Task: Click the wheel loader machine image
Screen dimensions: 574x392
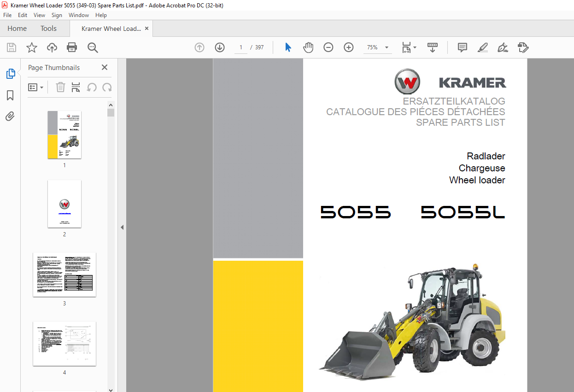Action: pyautogui.click(x=412, y=321)
